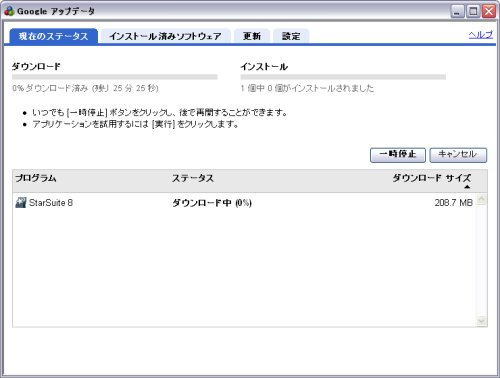Open the 設定 tab
This screenshot has width=500, height=378.
(x=291, y=36)
